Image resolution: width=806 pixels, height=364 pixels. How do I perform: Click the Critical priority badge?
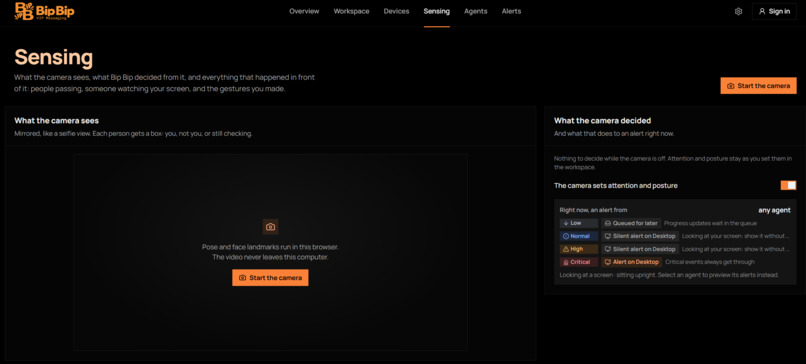[579, 262]
